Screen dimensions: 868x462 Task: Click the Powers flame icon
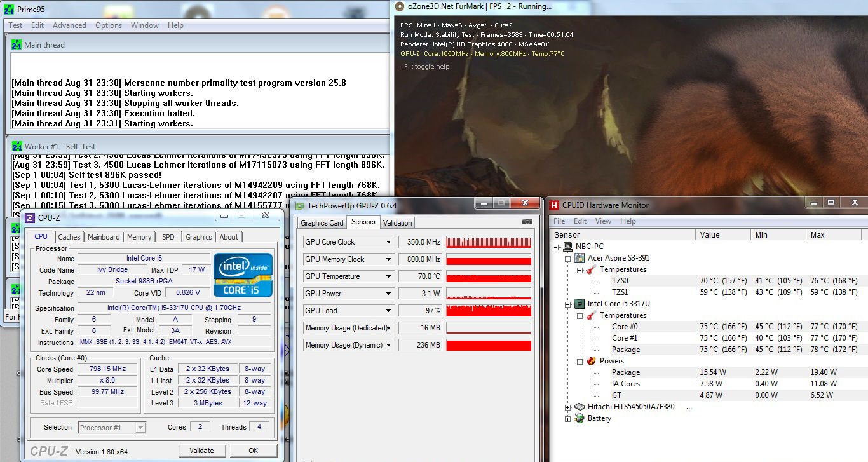point(591,361)
